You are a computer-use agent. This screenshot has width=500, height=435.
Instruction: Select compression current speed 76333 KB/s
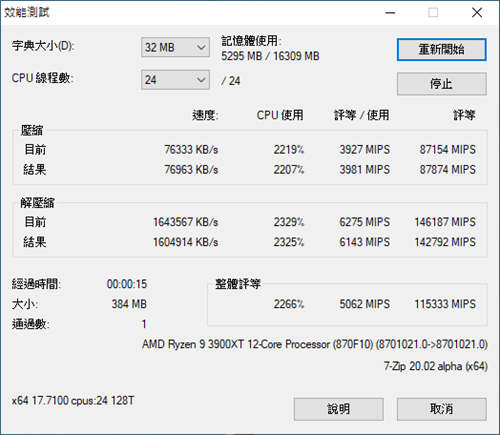(191, 149)
